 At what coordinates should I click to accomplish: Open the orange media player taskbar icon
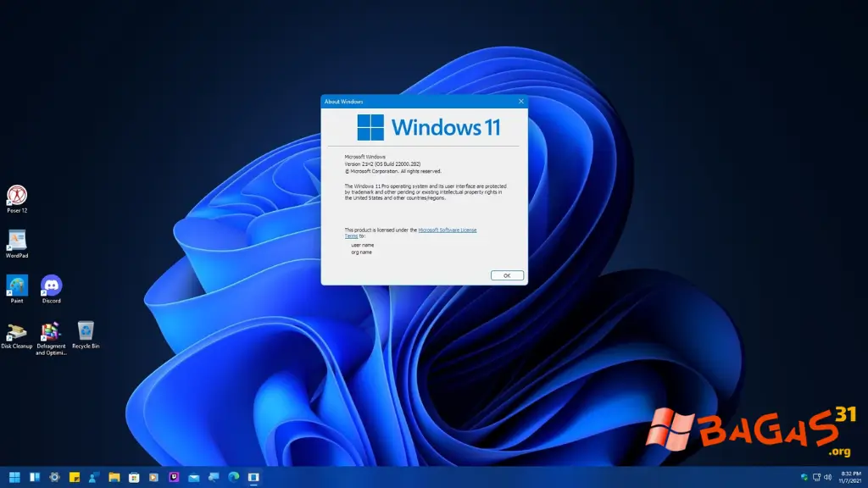click(x=154, y=477)
